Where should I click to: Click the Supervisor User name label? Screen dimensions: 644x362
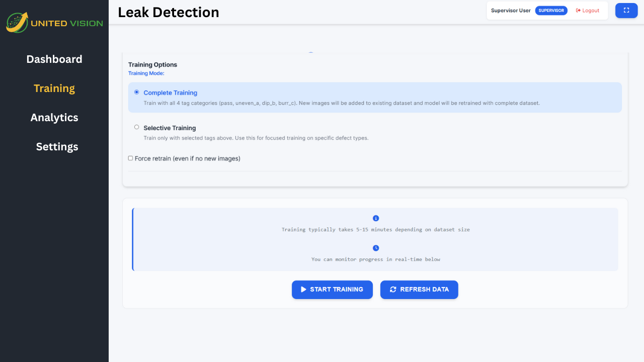click(511, 11)
